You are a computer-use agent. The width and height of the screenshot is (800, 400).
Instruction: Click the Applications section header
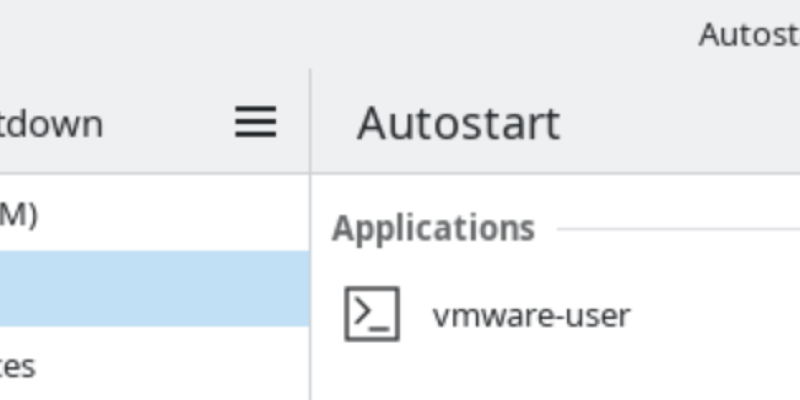433,229
